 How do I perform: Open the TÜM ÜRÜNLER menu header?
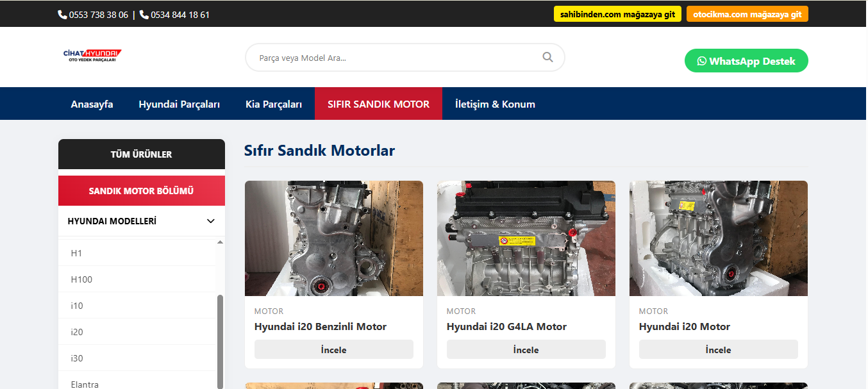[141, 154]
